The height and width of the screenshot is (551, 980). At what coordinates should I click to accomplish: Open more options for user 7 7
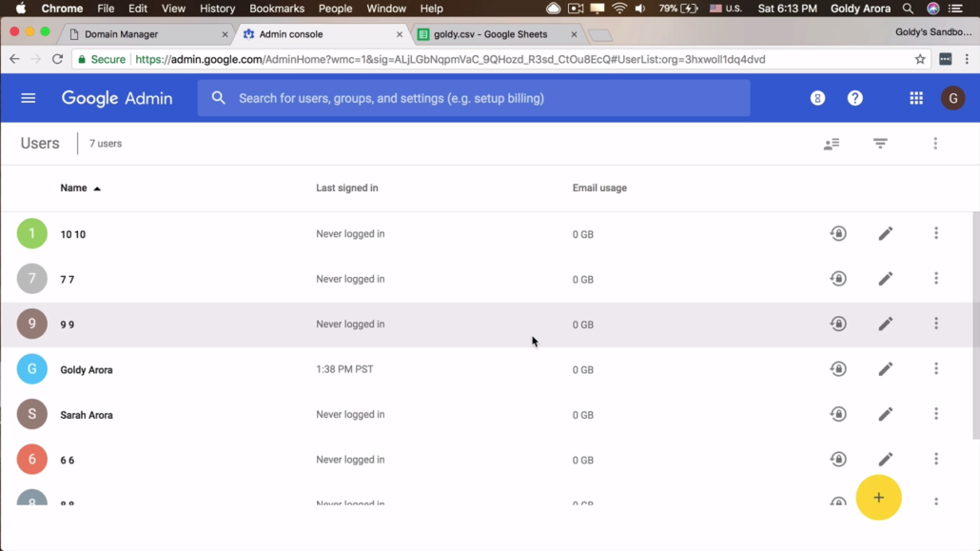[x=935, y=278]
